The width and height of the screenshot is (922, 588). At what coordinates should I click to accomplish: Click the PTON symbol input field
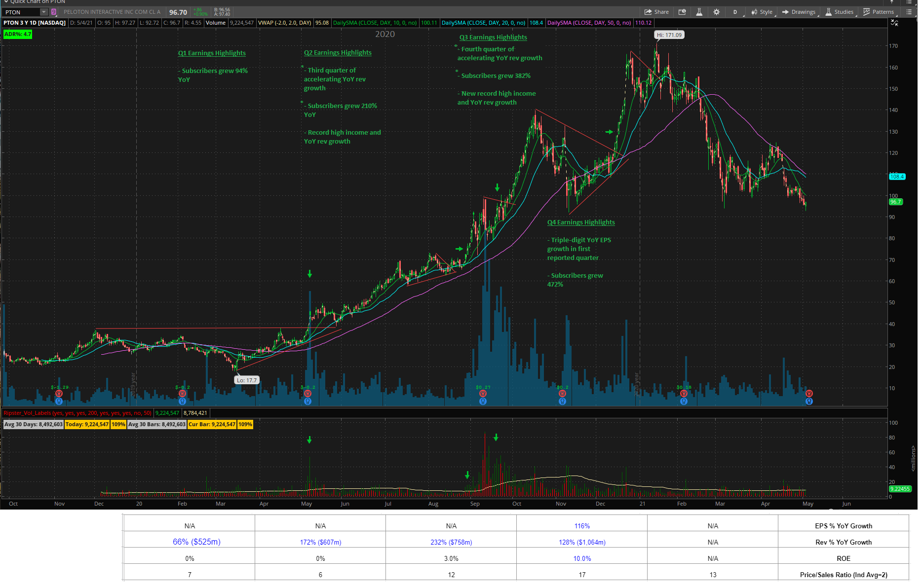coord(21,12)
